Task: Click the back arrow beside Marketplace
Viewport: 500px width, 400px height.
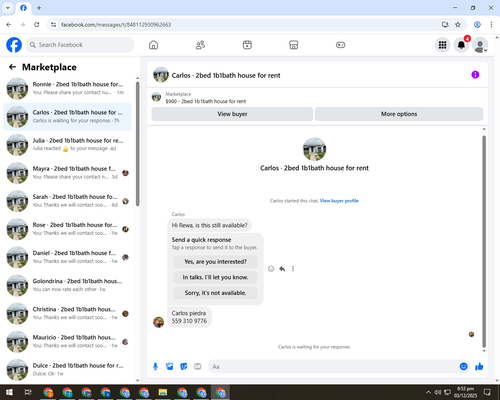Action: click(x=12, y=67)
